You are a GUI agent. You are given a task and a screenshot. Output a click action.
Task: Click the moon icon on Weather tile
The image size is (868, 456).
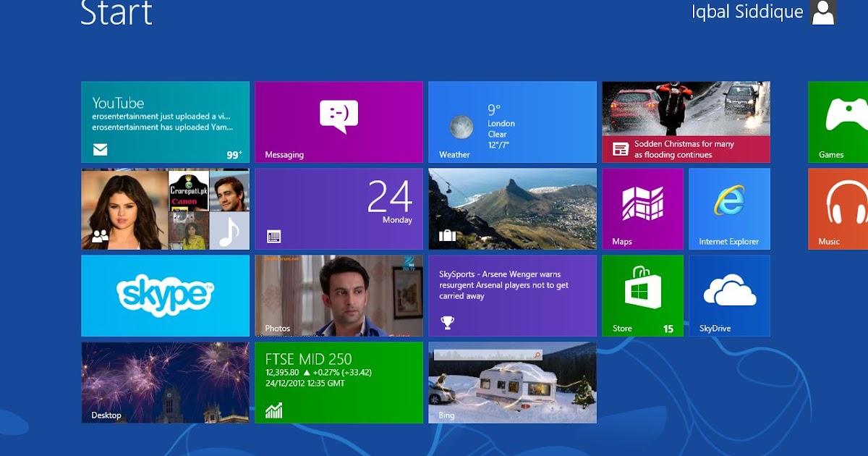(x=461, y=127)
